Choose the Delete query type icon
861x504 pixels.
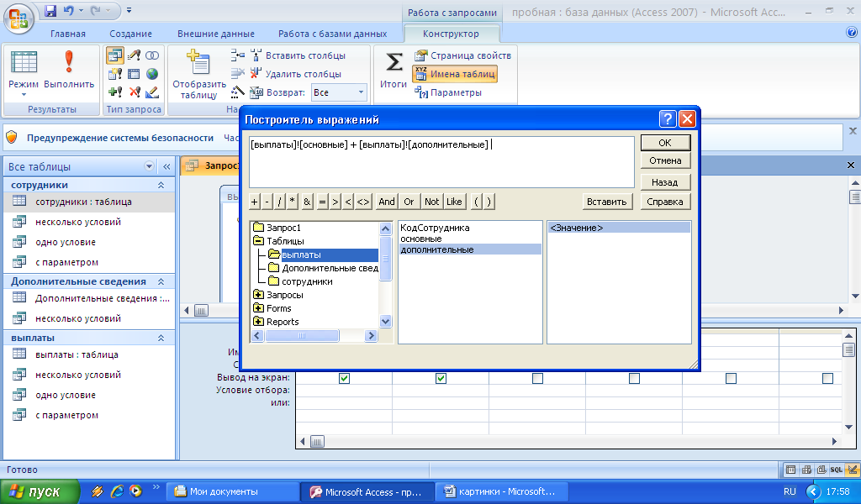[x=134, y=92]
